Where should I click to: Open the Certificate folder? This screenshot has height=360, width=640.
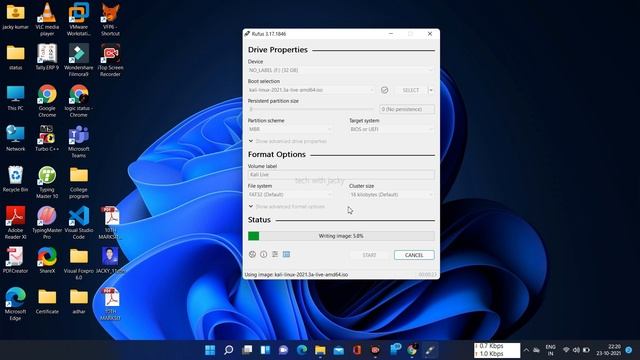[x=47, y=301]
